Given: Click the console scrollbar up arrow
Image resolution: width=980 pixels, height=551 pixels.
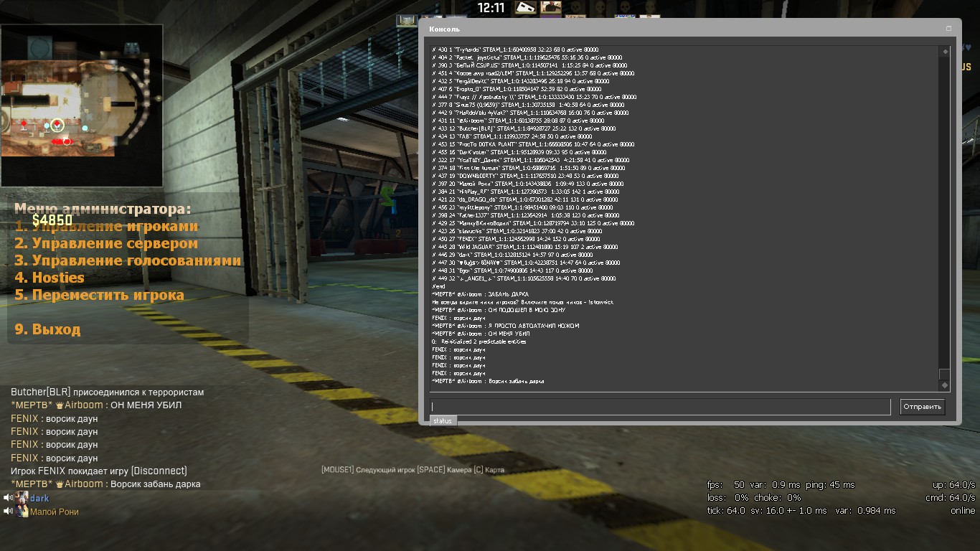Looking at the screenshot, I should [945, 52].
